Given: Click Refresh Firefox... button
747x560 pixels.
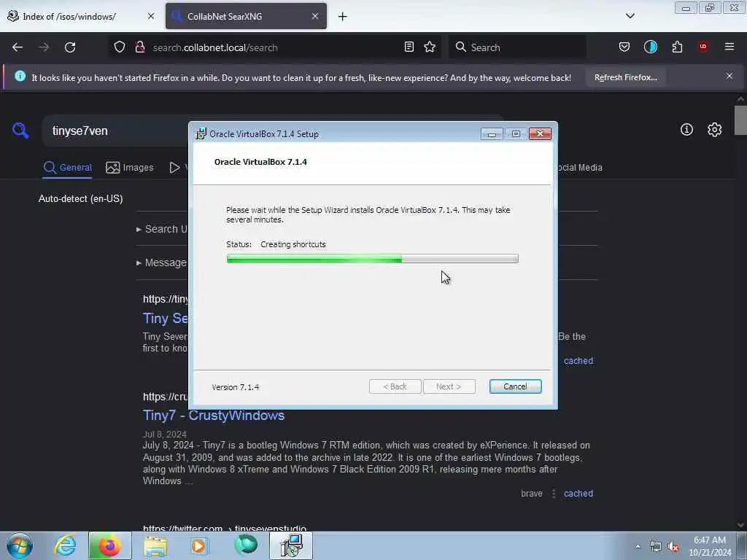Looking at the screenshot, I should pyautogui.click(x=625, y=77).
